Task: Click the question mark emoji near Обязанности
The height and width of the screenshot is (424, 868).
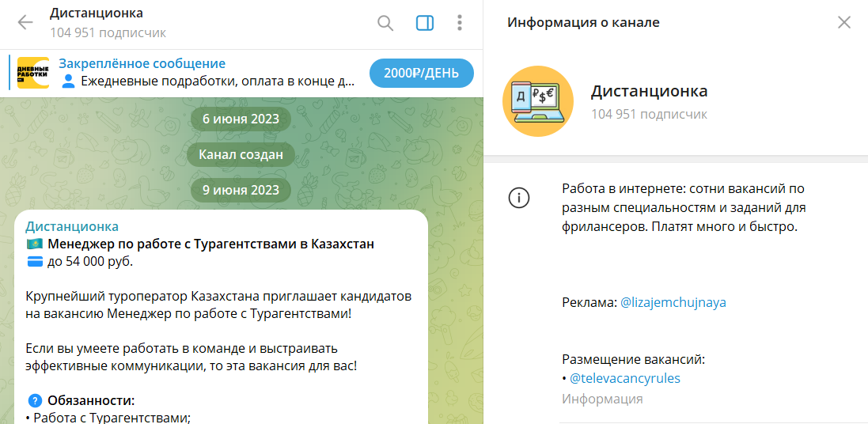Action: click(34, 399)
